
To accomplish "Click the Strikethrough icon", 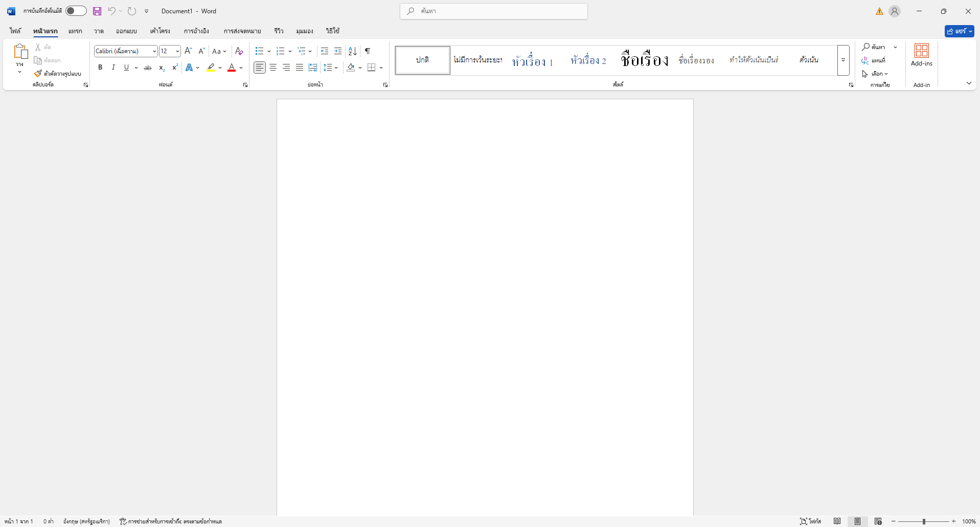I will 148,68.
